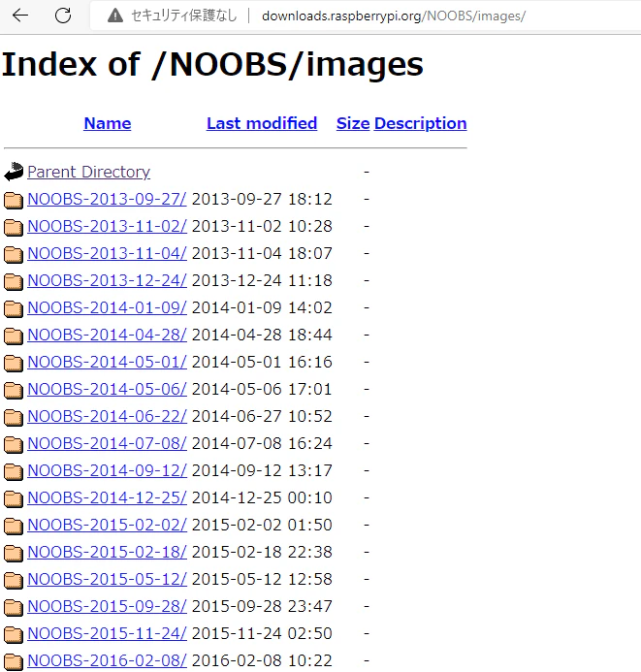Click folder icon beside NOOBS-2015-05-12

tap(14, 580)
